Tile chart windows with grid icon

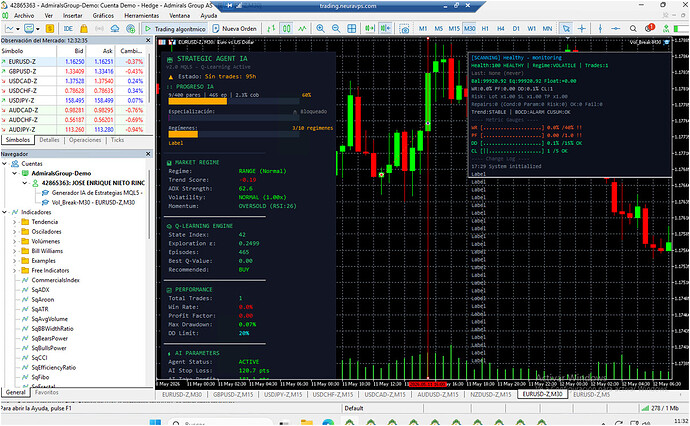point(352,29)
